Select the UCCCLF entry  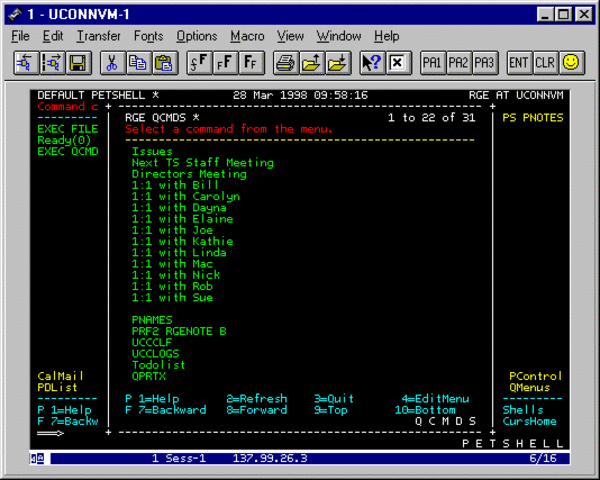(x=152, y=342)
